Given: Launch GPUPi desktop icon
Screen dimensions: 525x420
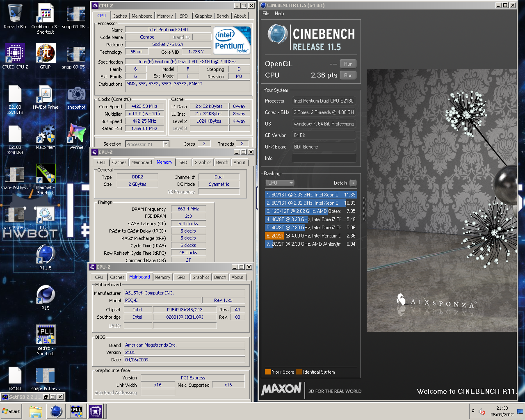Looking at the screenshot, I should coord(46,56).
